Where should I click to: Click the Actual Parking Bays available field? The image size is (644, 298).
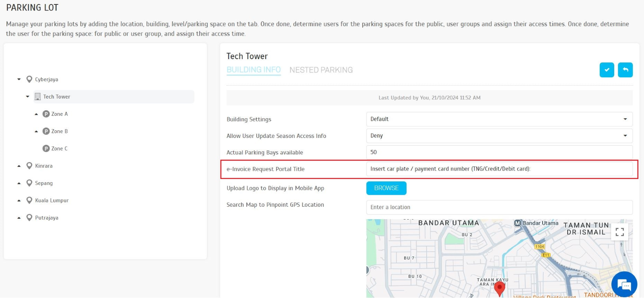click(499, 152)
